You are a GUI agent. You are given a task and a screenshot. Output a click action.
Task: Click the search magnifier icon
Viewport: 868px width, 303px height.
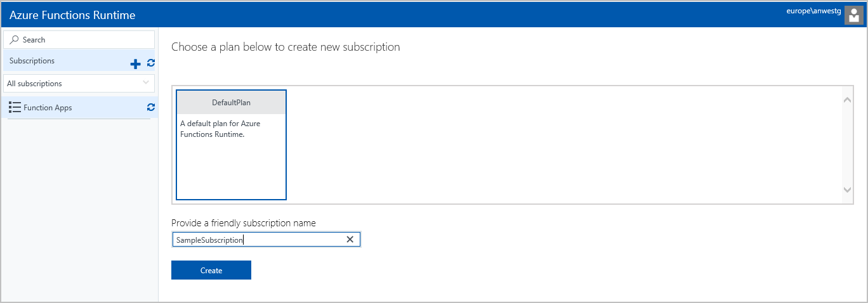(15, 40)
